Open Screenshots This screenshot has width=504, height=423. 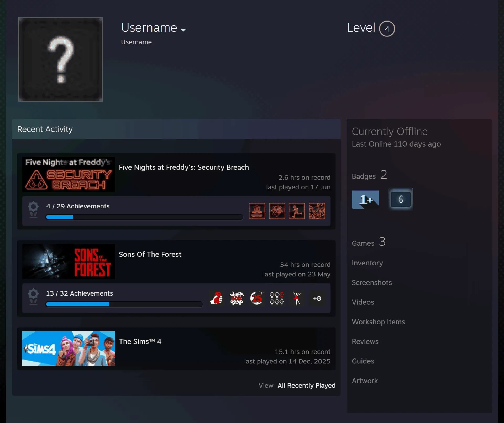coord(372,282)
